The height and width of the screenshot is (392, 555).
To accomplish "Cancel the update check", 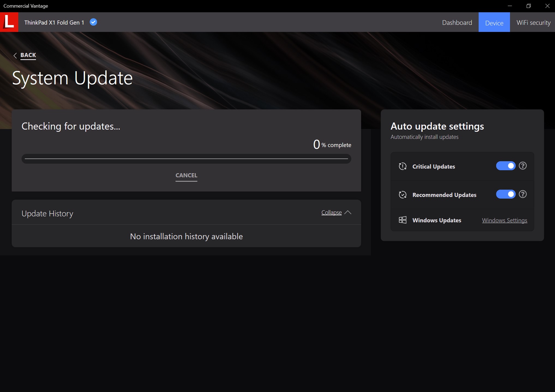I will (186, 175).
